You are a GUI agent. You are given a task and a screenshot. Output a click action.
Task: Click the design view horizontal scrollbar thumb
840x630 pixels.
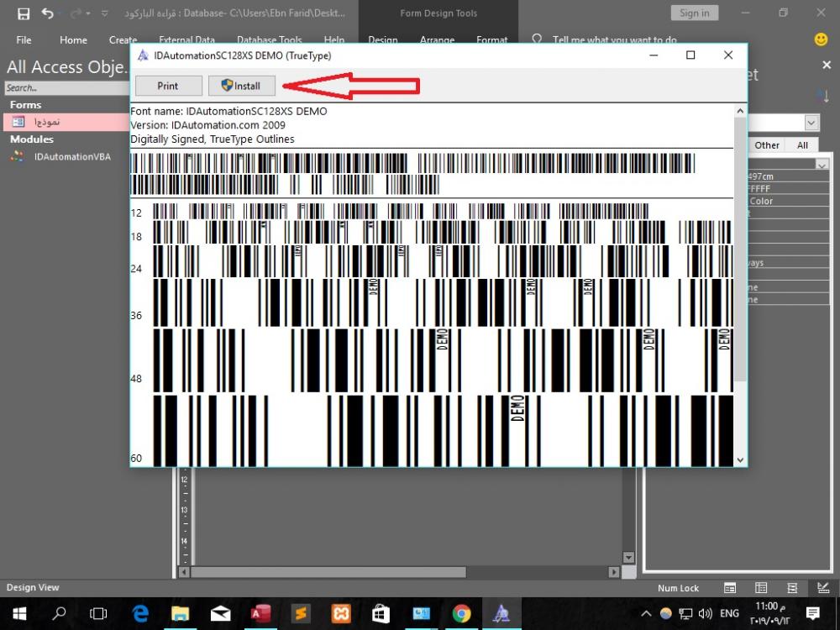(x=328, y=572)
